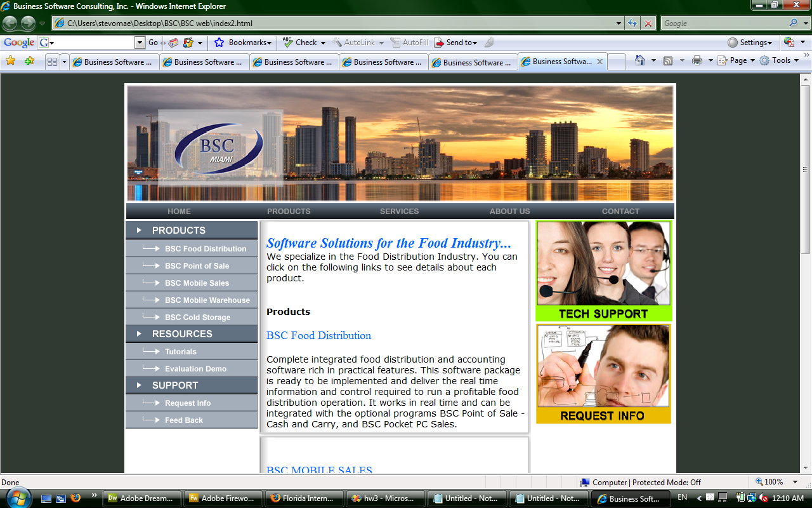
Task: Open the BSC Food Distribution sidebar link
Action: (192, 248)
